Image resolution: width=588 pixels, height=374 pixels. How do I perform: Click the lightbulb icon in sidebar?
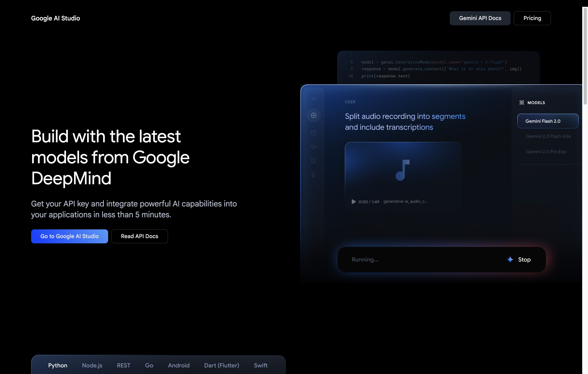[x=313, y=175]
